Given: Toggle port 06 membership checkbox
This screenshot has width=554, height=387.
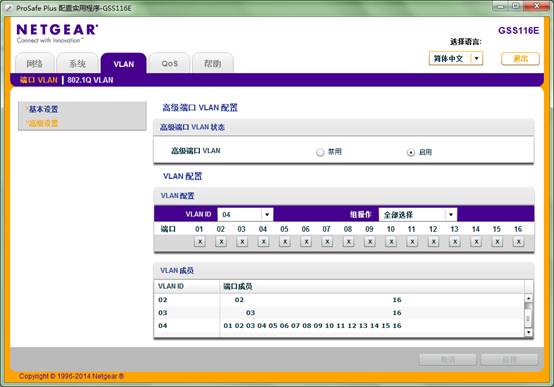Looking at the screenshot, I should (x=306, y=242).
